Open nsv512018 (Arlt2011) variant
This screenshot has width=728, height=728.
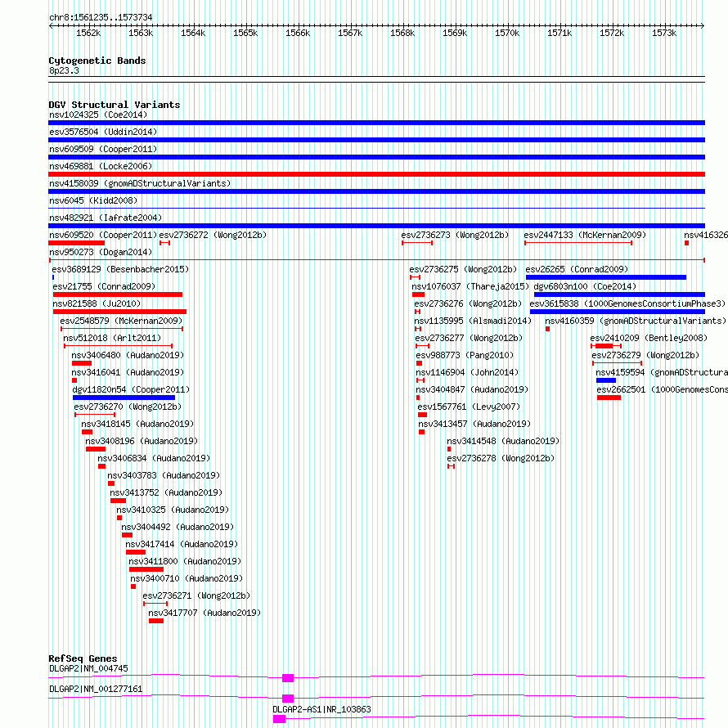[112, 338]
